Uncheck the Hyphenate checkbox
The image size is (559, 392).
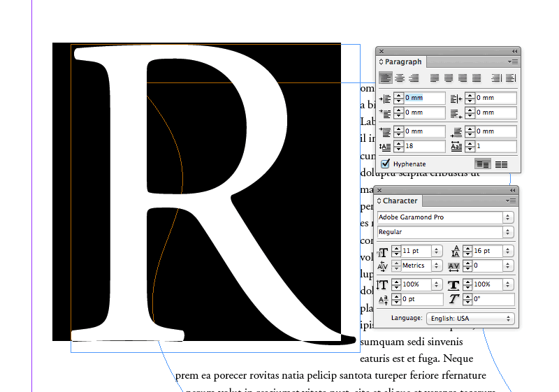click(385, 164)
